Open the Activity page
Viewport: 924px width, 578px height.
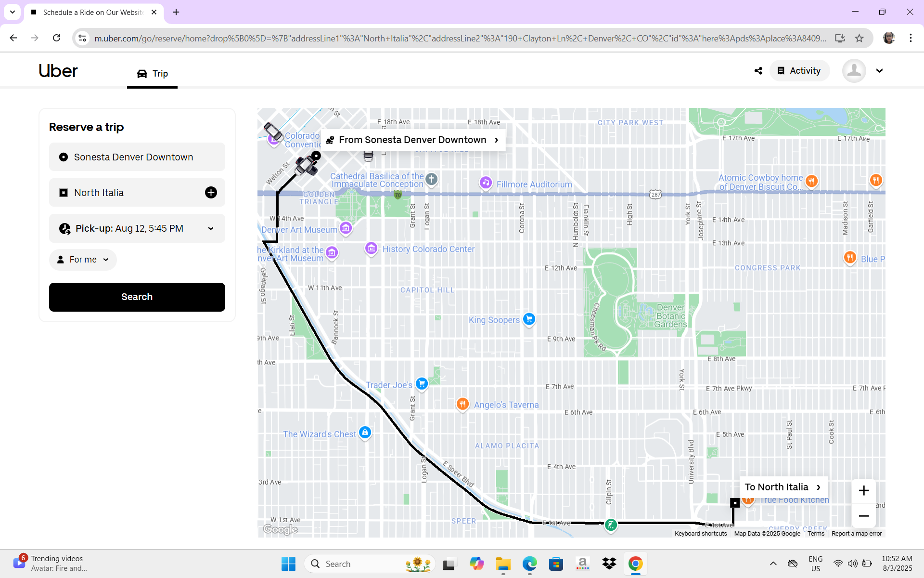coord(799,71)
